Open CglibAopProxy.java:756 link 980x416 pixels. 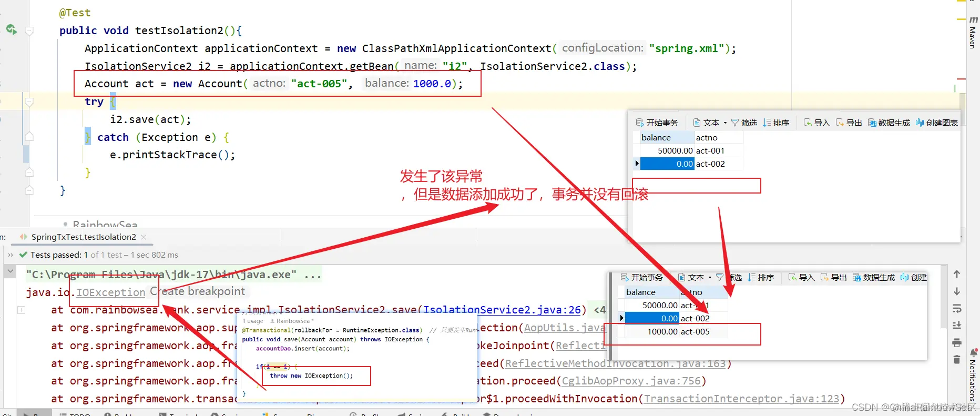[x=631, y=381]
